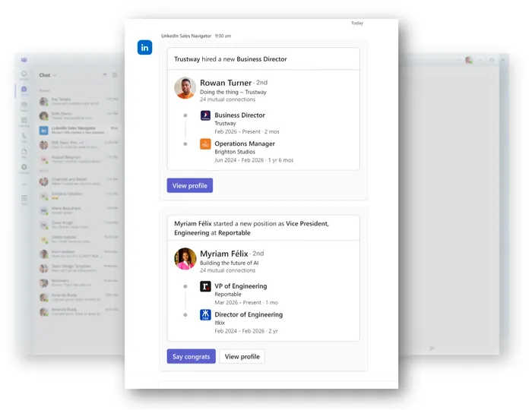The width and height of the screenshot is (532, 410).
Task: Click the 'Business Director' position title
Action: (x=239, y=115)
